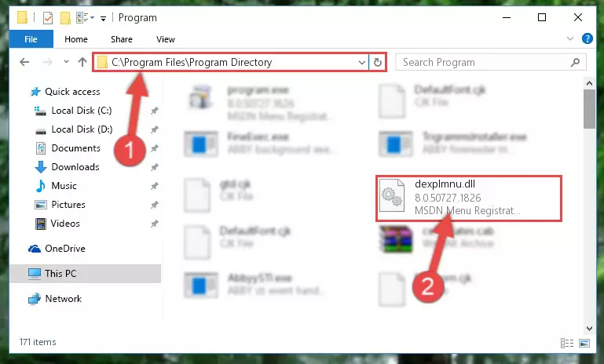
Task: Click the dexplmnu.dll gear file icon
Action: tap(392, 196)
